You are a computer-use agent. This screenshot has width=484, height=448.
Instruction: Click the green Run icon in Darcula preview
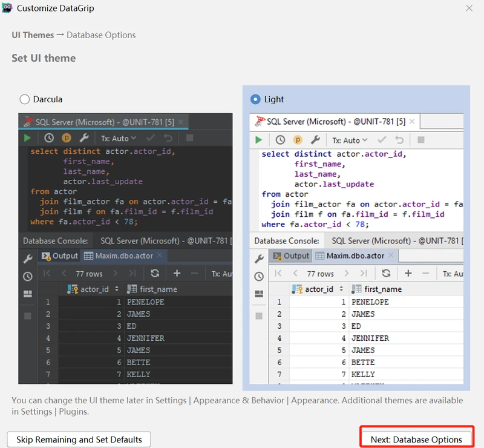point(27,138)
